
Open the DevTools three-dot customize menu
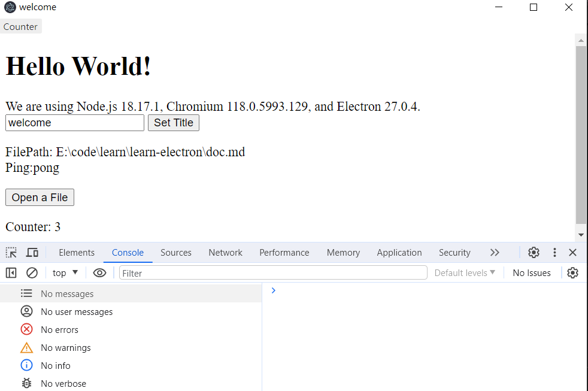[x=554, y=252]
